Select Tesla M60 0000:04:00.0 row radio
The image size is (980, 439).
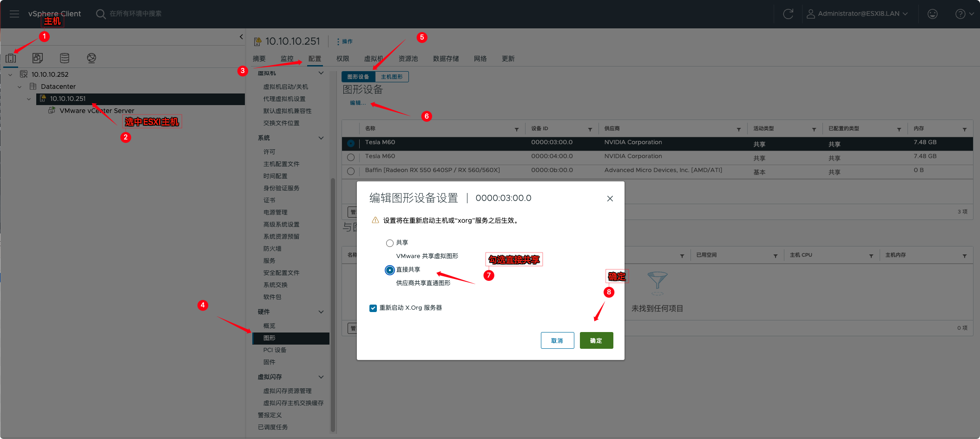(x=351, y=158)
